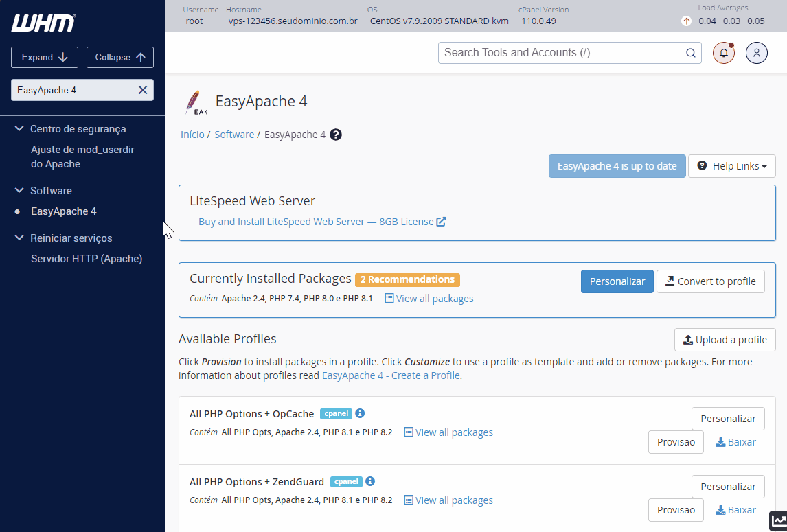
Task: View all currently installed packages
Action: pos(429,299)
